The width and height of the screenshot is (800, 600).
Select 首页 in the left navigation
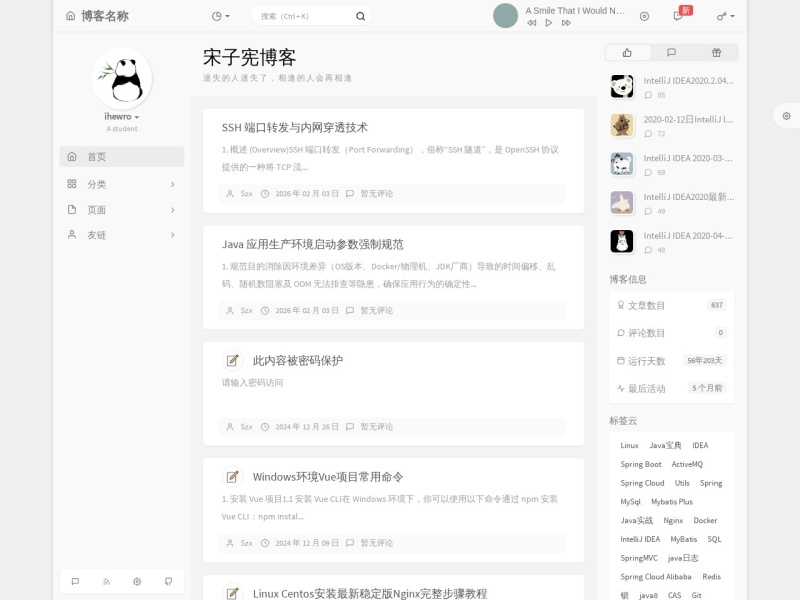tap(121, 157)
